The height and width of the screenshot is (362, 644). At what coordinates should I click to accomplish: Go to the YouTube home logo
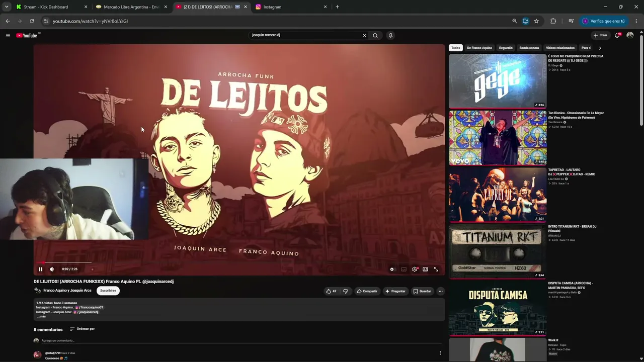(x=27, y=35)
